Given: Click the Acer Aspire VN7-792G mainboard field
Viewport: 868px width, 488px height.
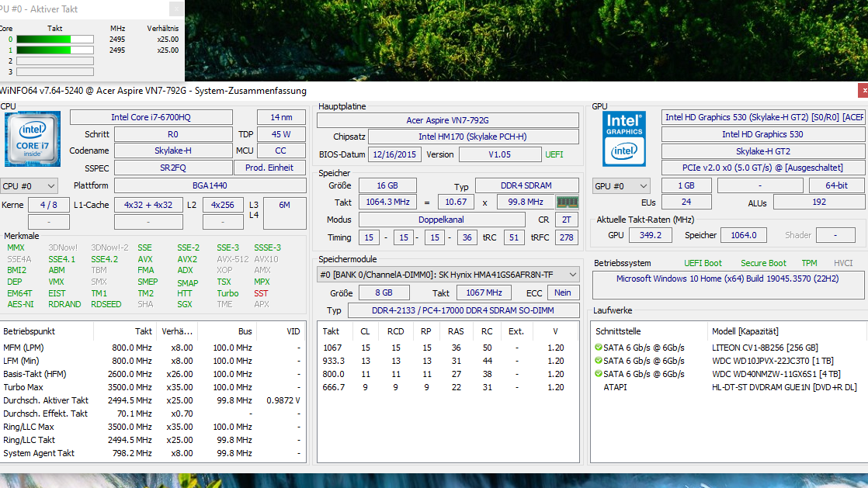Looking at the screenshot, I should coord(448,120).
